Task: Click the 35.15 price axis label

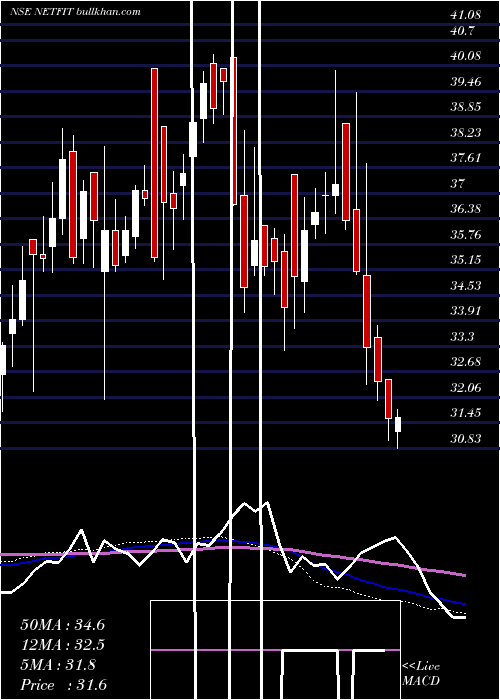Action: (466, 260)
